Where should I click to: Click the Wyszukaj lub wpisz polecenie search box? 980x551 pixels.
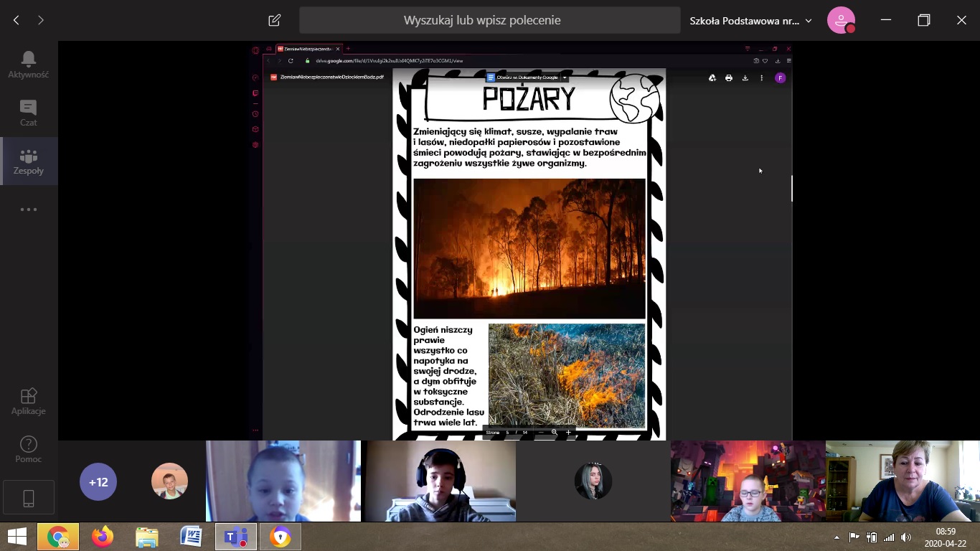pos(490,20)
